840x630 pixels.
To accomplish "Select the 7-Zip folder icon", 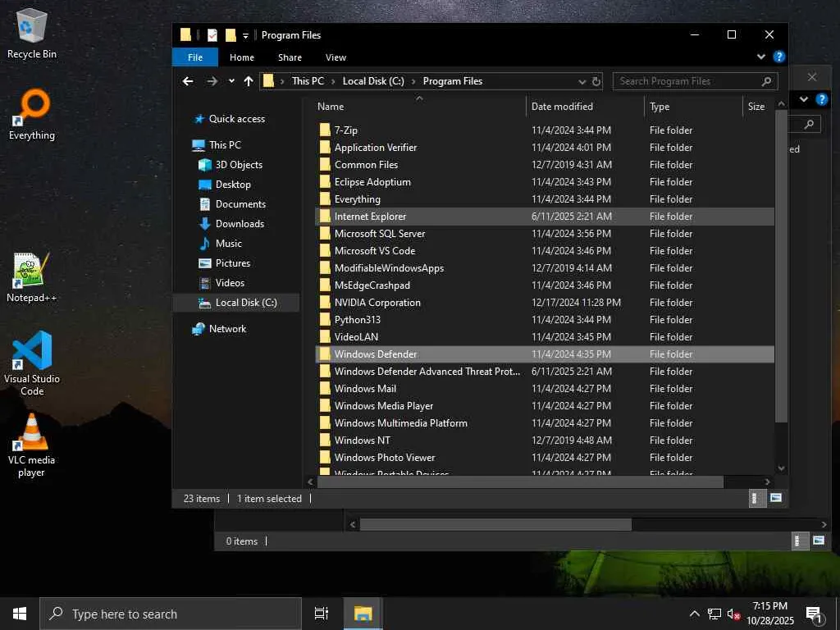I will coord(325,130).
